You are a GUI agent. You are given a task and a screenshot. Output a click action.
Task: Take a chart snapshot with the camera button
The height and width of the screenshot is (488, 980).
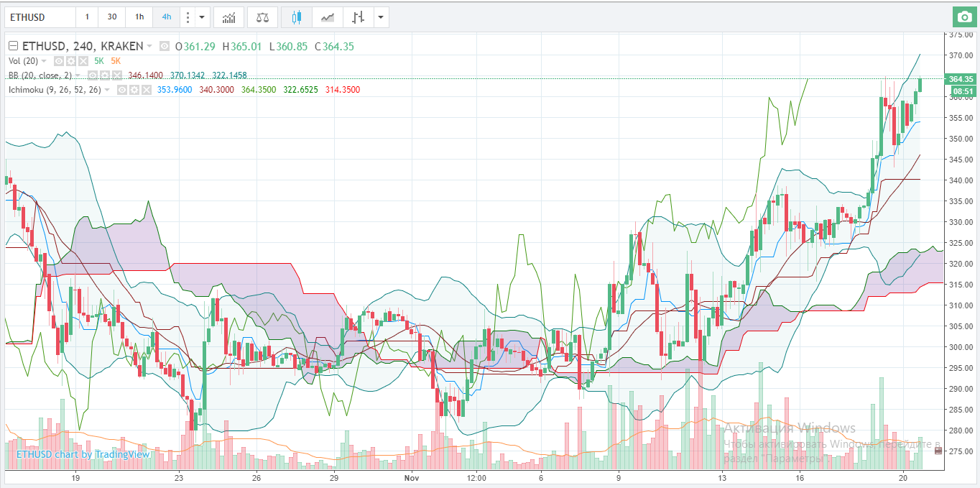[x=964, y=17]
